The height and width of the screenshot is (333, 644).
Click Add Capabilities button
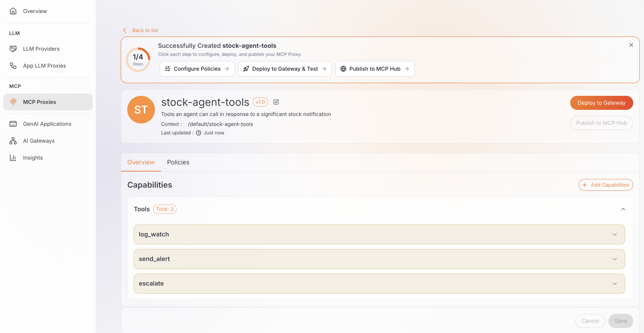click(606, 185)
